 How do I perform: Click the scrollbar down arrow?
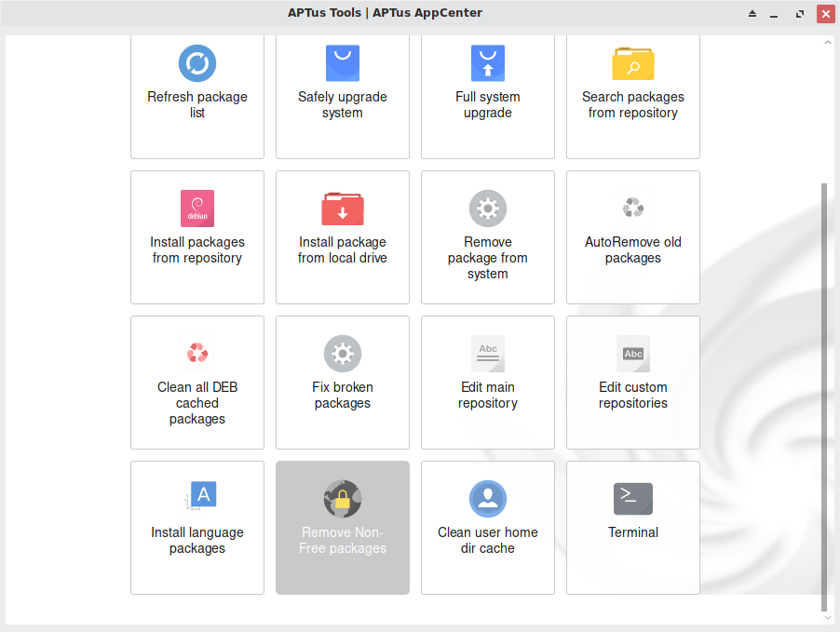coord(827,618)
